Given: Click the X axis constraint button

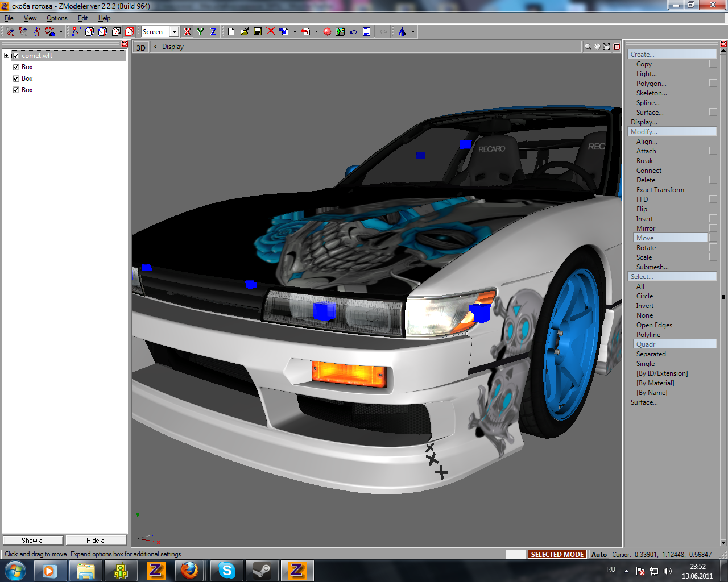Looking at the screenshot, I should click(x=188, y=32).
